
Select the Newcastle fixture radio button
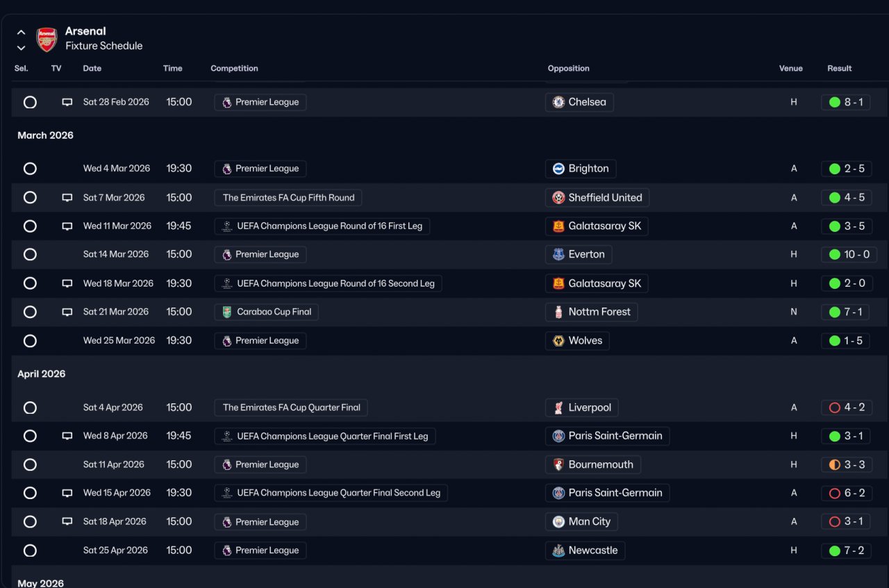(30, 551)
